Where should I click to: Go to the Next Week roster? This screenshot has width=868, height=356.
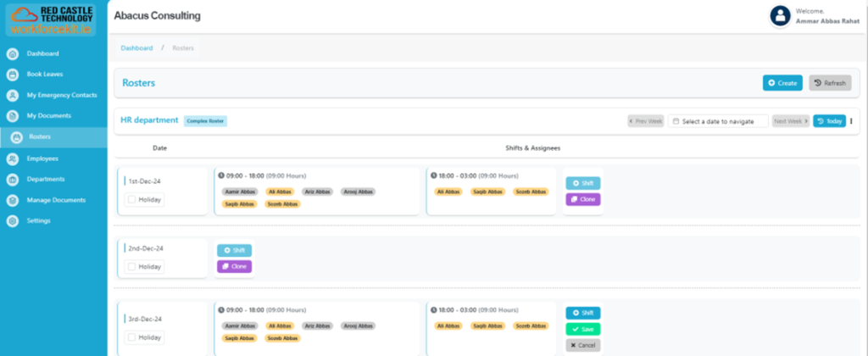pyautogui.click(x=790, y=121)
